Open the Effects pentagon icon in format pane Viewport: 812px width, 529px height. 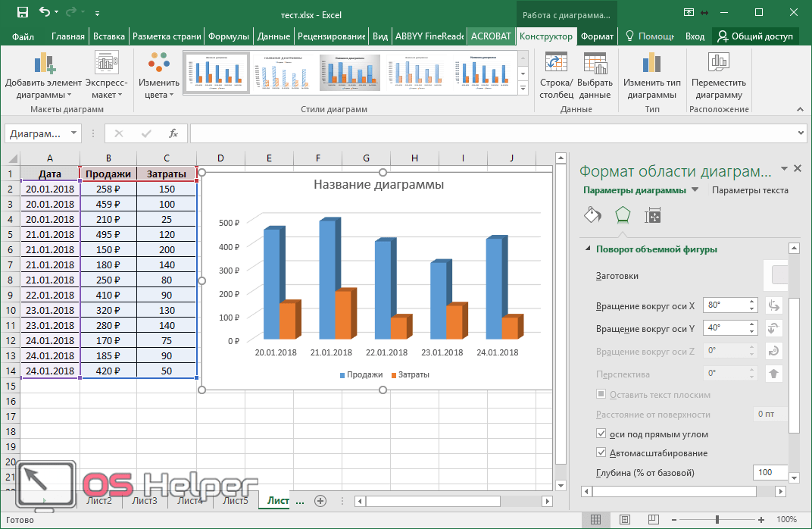(x=622, y=215)
